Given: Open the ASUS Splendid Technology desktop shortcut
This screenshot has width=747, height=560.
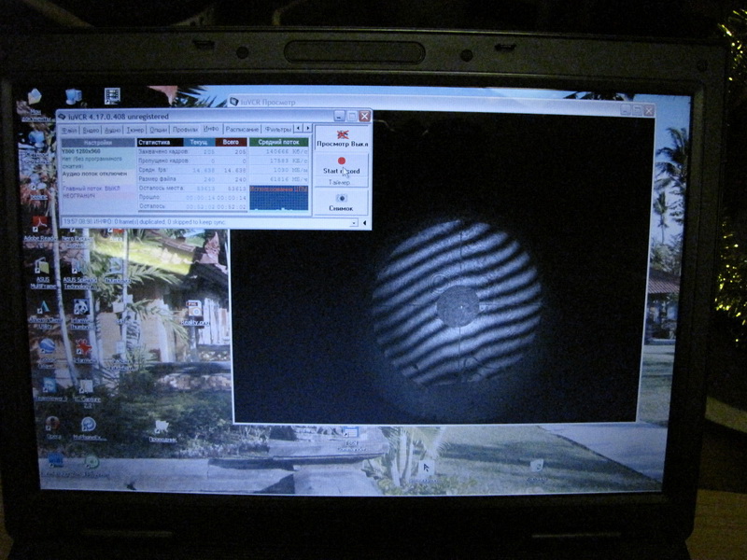Looking at the screenshot, I should click(x=79, y=273).
